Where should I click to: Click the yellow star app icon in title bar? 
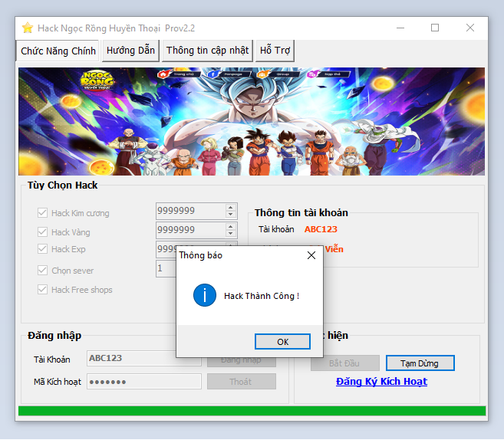(x=28, y=28)
